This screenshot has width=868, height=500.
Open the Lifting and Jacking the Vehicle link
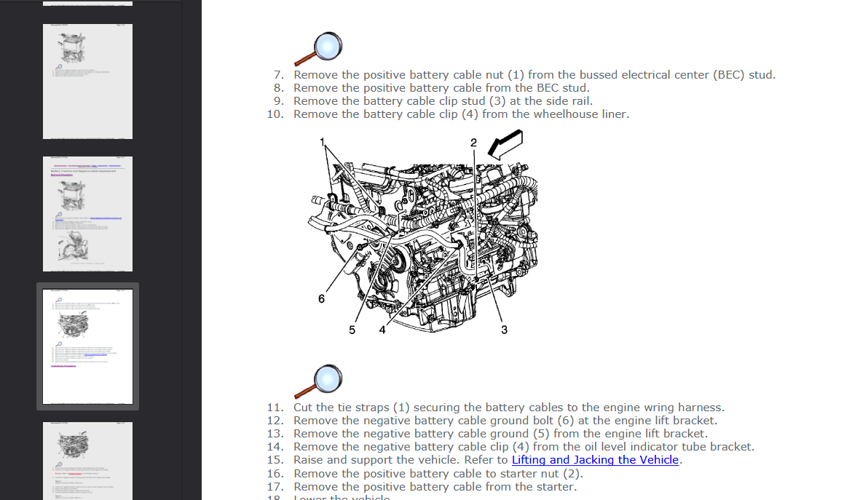point(595,460)
